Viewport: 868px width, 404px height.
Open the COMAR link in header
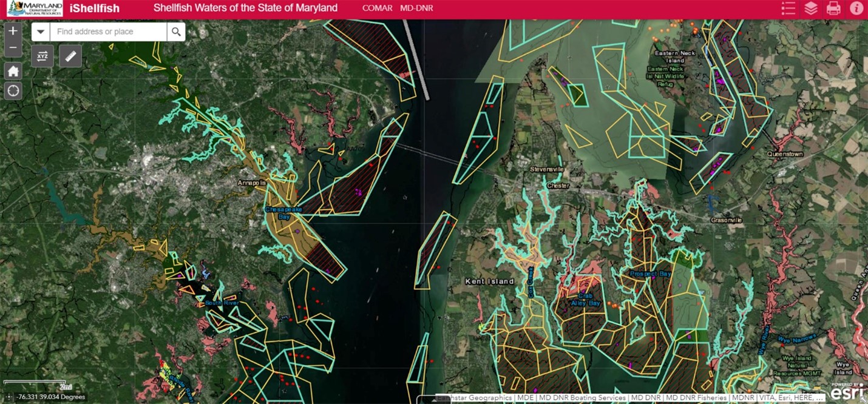point(377,8)
